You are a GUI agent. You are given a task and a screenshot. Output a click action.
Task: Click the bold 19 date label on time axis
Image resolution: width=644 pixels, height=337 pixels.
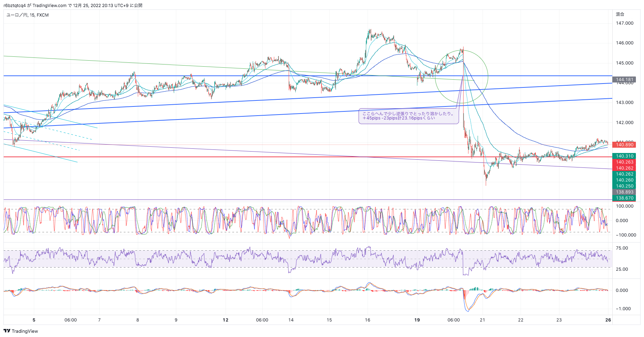point(417,320)
